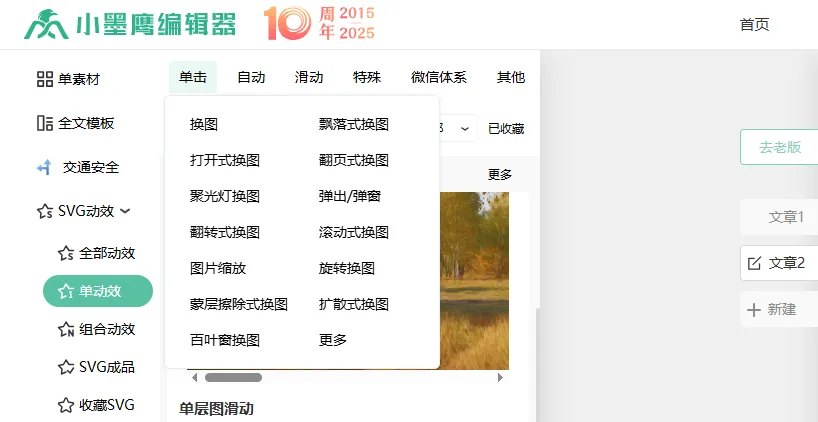The image size is (818, 422).
Task: Select the highlighted 单动效 sidebar item
Action: 98,291
